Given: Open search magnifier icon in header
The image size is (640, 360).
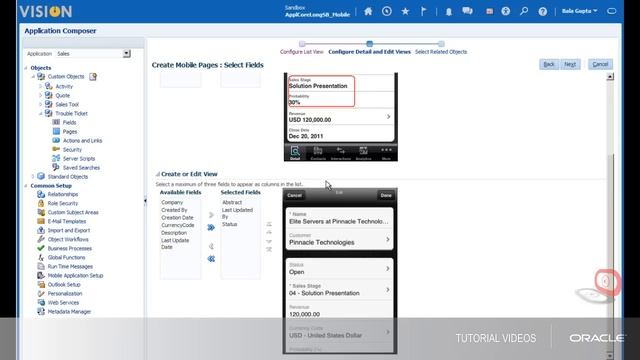Looking at the screenshot, I should coord(524,11).
